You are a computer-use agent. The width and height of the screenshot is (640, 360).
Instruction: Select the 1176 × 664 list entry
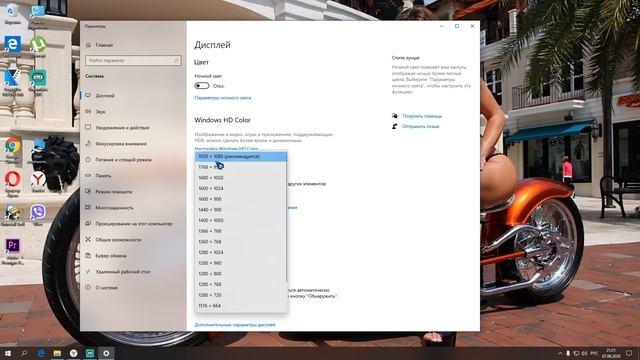(241, 306)
